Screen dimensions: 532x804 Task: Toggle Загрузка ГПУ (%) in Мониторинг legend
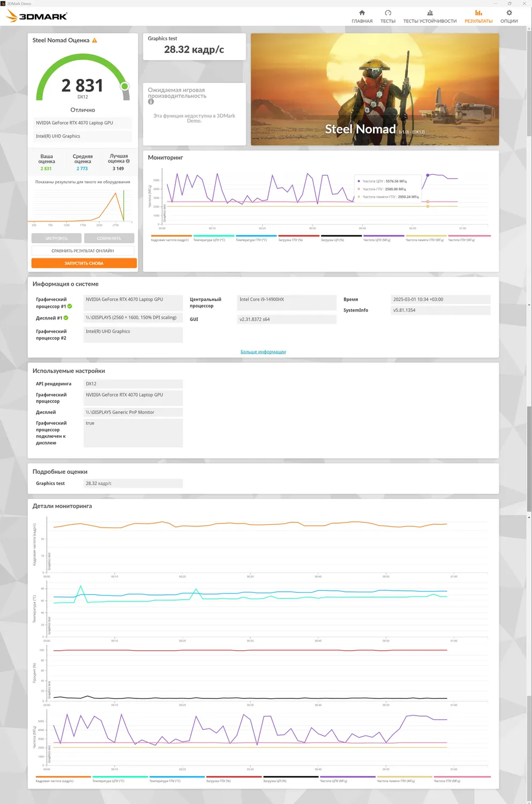[298, 237]
